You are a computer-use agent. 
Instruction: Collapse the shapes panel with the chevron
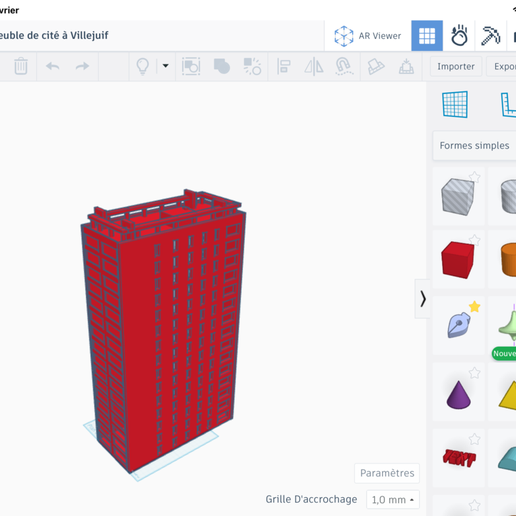coord(423,299)
